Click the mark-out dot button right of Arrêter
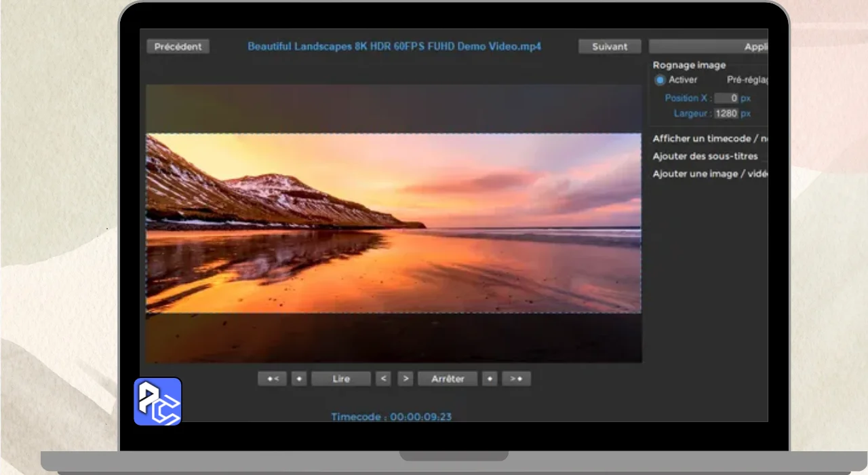This screenshot has width=868, height=475. pyautogui.click(x=490, y=379)
